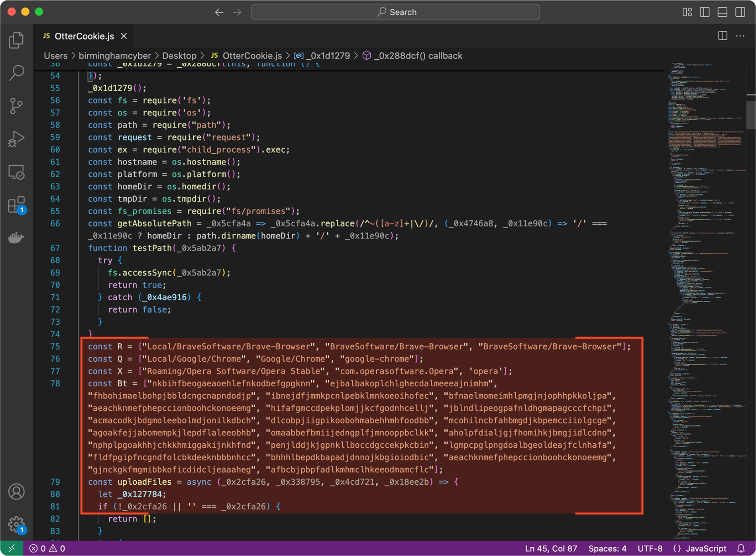
Task: Click the Accounts icon above settings
Action: (x=16, y=491)
